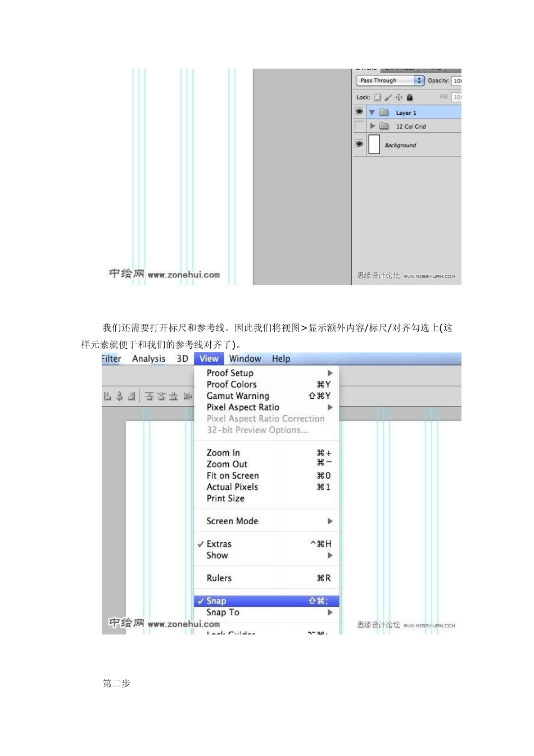This screenshot has width=534, height=756.
Task: Open the 3D menu
Action: coord(183,359)
